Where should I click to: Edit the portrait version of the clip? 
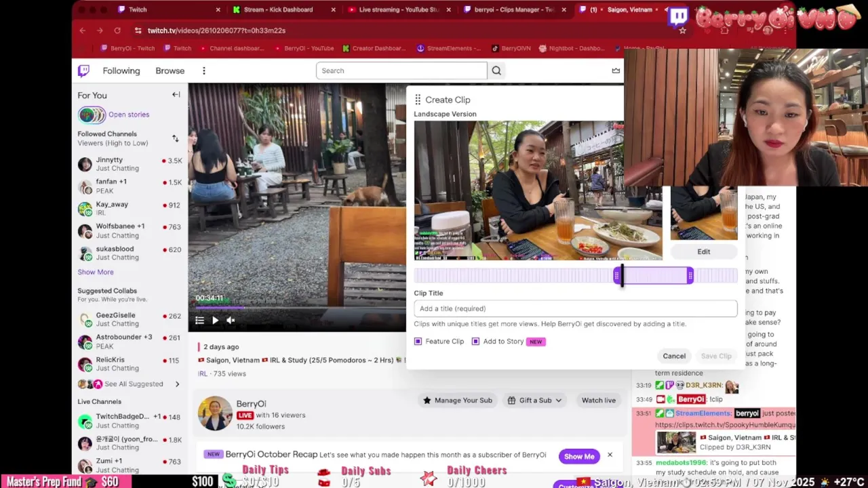704,251
